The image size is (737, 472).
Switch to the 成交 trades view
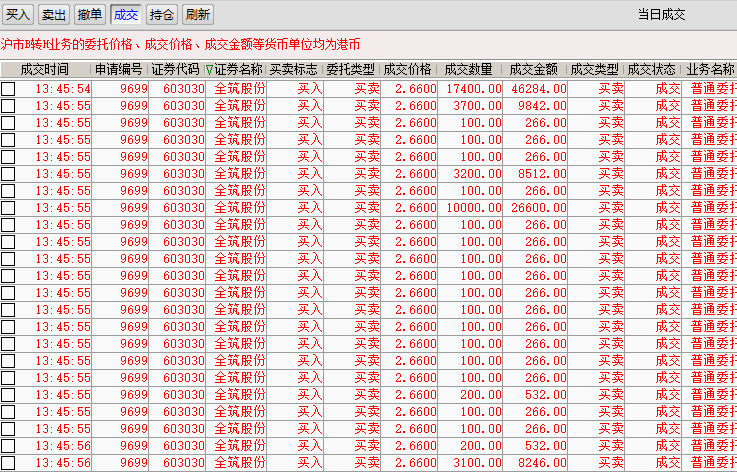(126, 15)
